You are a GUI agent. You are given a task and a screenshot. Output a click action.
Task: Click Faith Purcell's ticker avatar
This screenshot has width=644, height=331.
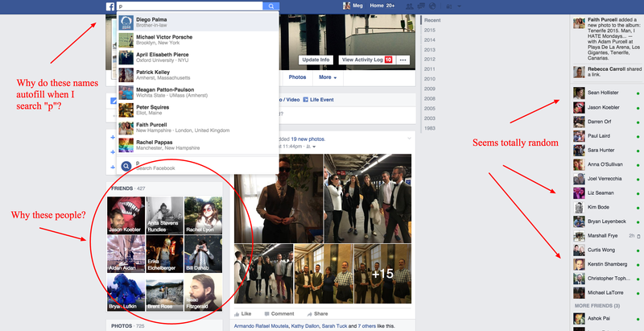coord(579,23)
